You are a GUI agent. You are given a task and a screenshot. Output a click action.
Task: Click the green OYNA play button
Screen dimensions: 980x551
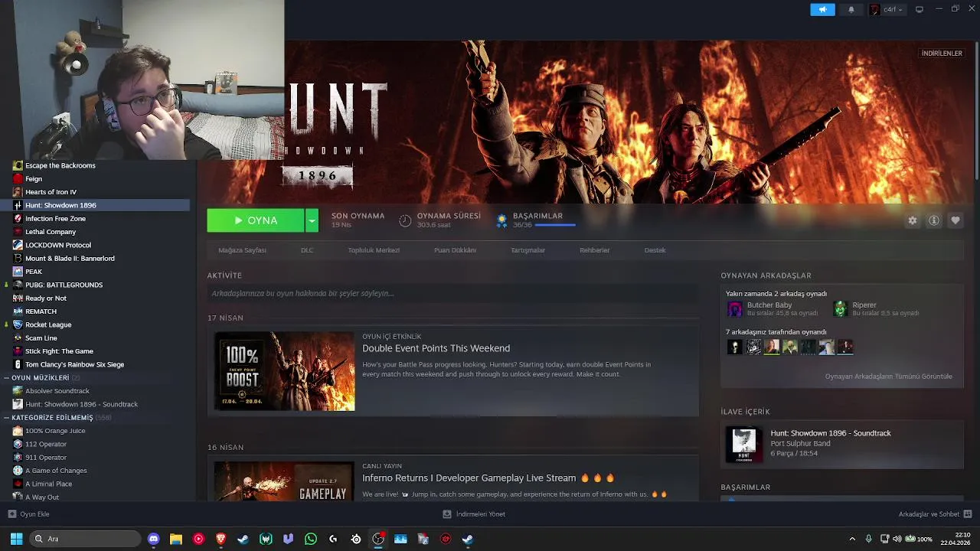(x=256, y=220)
